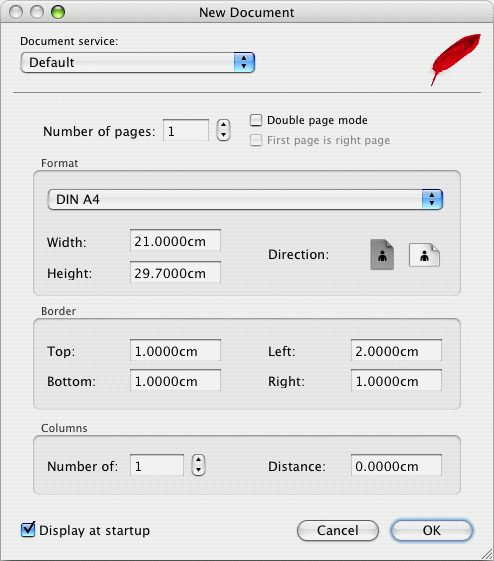Uncheck Display at startup
The width and height of the screenshot is (494, 561).
coord(28,530)
